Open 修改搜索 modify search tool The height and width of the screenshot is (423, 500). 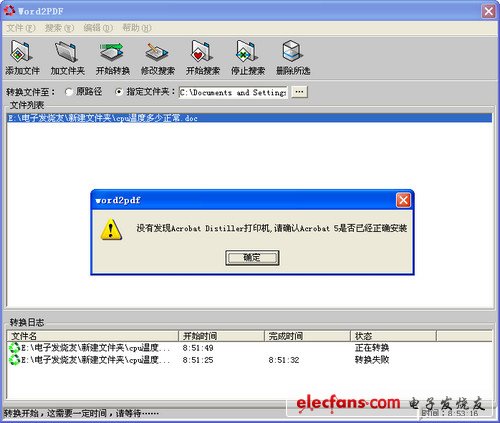pyautogui.click(x=157, y=51)
